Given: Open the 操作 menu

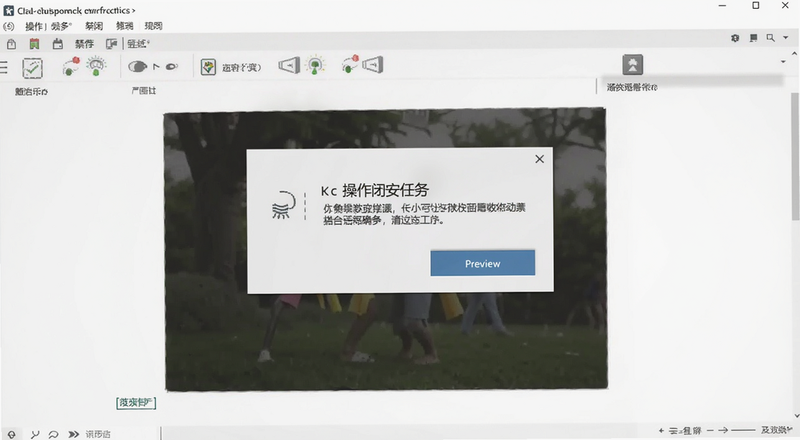Looking at the screenshot, I should [x=34, y=26].
